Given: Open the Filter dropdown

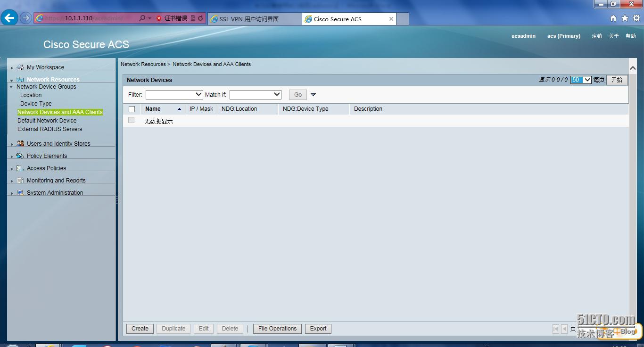Looking at the screenshot, I should coord(174,94).
